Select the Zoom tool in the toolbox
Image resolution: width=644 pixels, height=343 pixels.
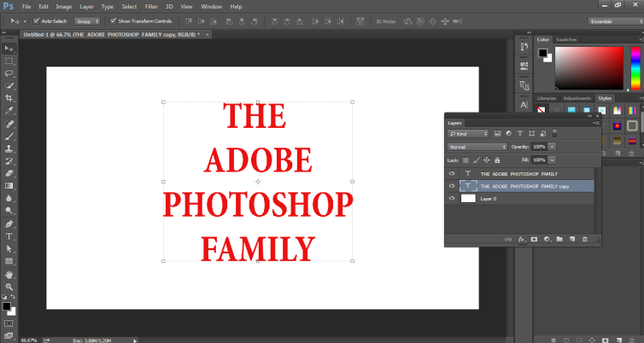pyautogui.click(x=9, y=287)
